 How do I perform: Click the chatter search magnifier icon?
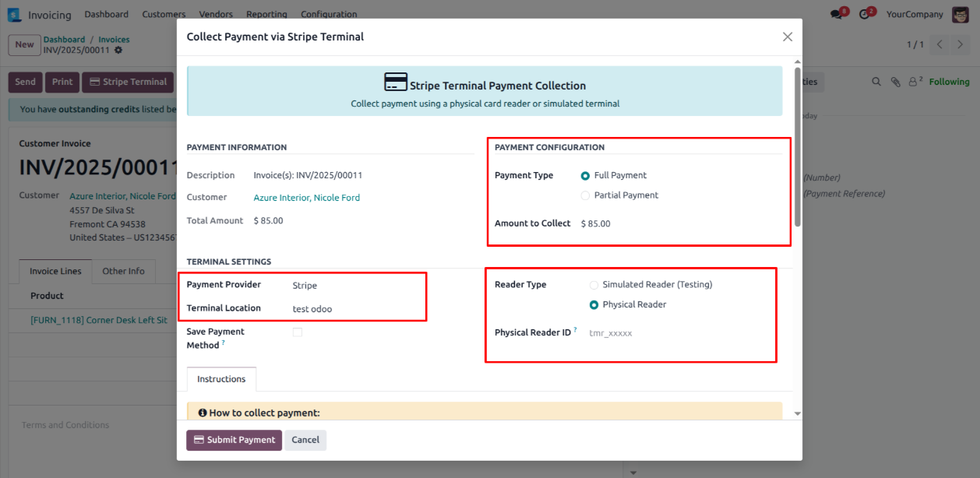(x=876, y=82)
